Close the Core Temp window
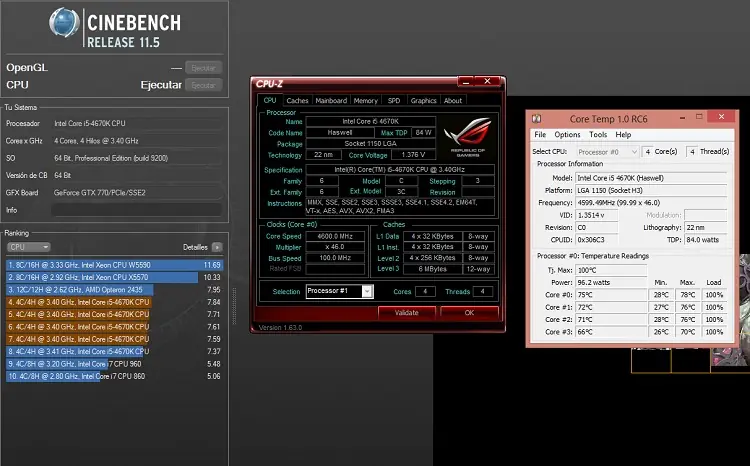This screenshot has width=750, height=466. coord(721,117)
